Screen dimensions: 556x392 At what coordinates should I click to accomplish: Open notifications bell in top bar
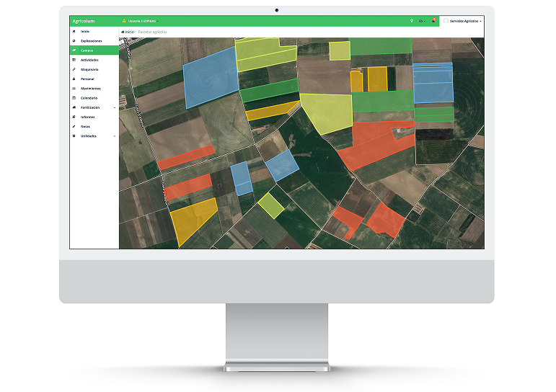(433, 21)
